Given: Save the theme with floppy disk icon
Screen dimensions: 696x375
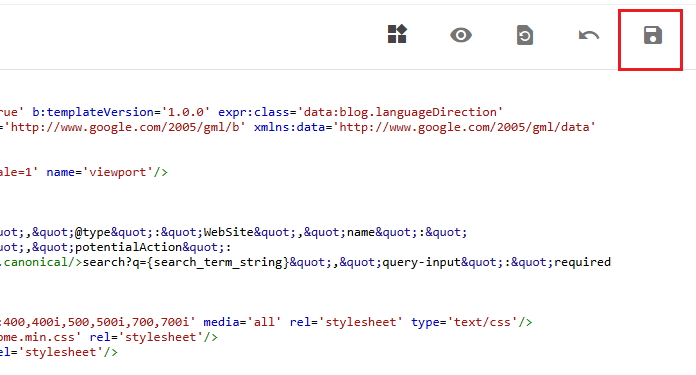Looking at the screenshot, I should click(x=652, y=35).
